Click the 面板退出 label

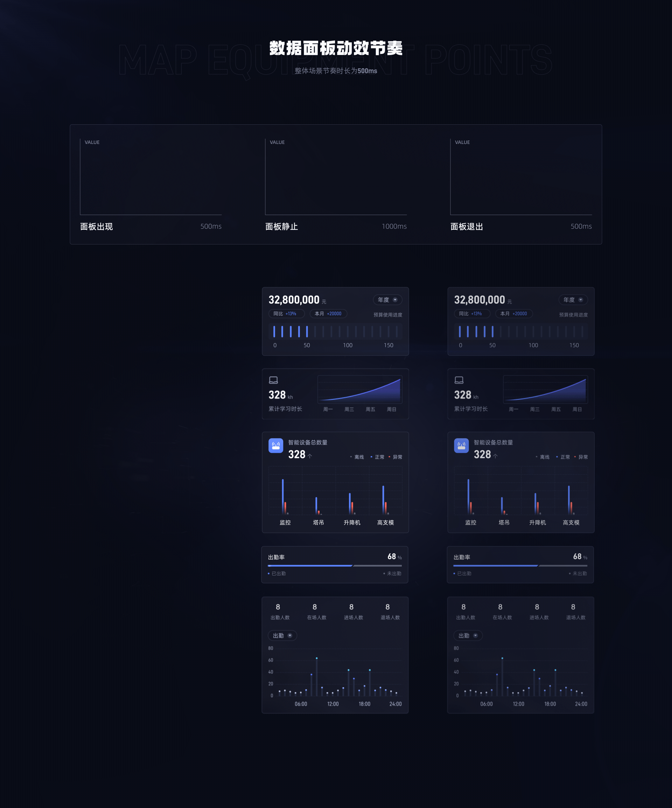[467, 227]
